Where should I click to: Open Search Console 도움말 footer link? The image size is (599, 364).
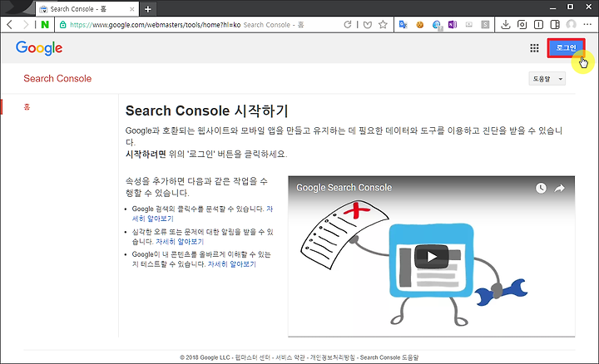389,357
